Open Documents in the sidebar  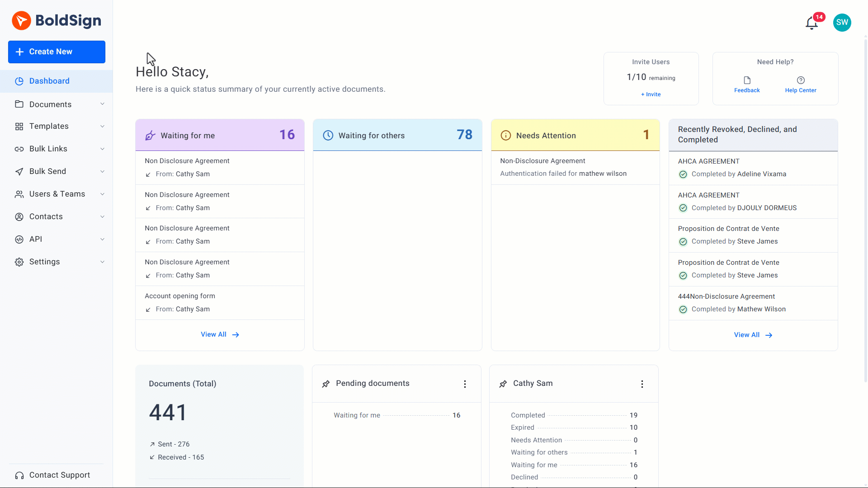tap(56, 104)
